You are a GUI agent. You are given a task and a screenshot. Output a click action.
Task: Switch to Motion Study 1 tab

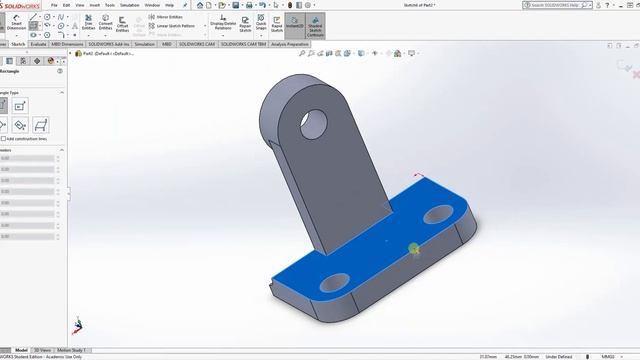coord(71,350)
